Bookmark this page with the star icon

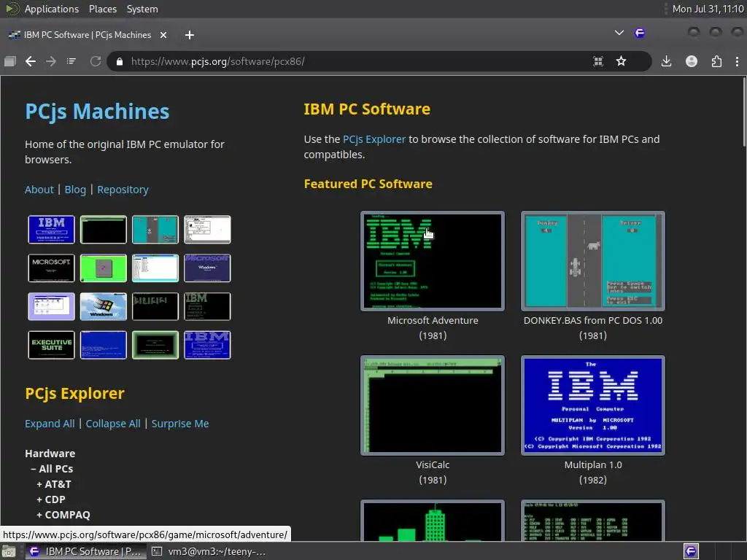(622, 61)
